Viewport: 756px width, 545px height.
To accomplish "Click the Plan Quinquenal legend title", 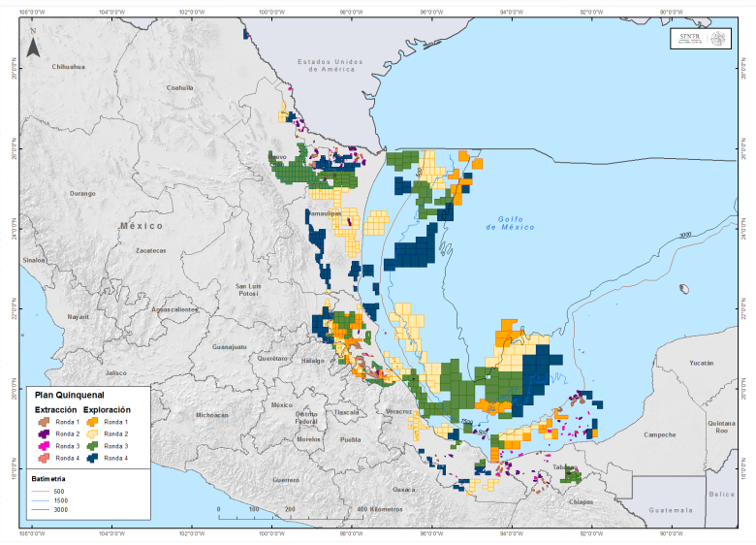I will pyautogui.click(x=69, y=396).
